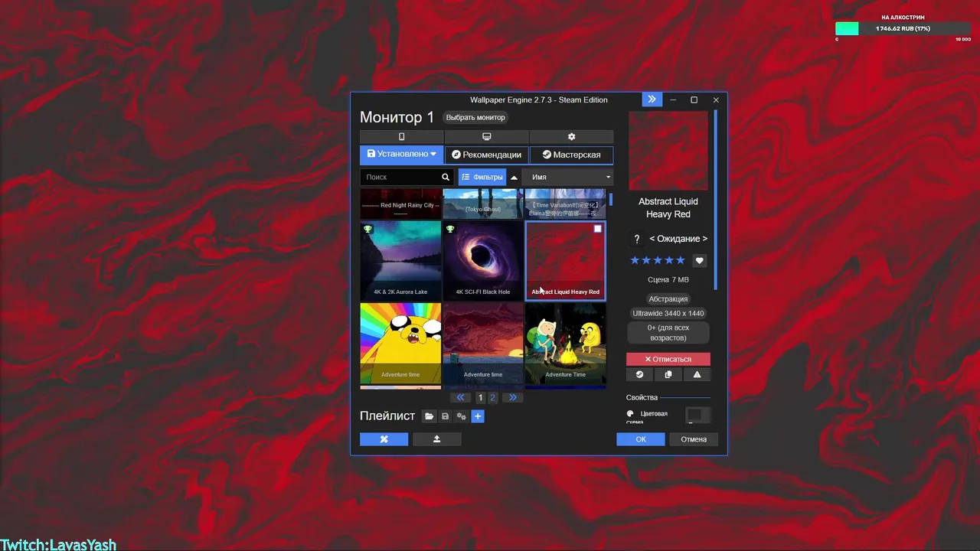
Task: Open the color scheme swatch
Action: pyautogui.click(x=697, y=415)
